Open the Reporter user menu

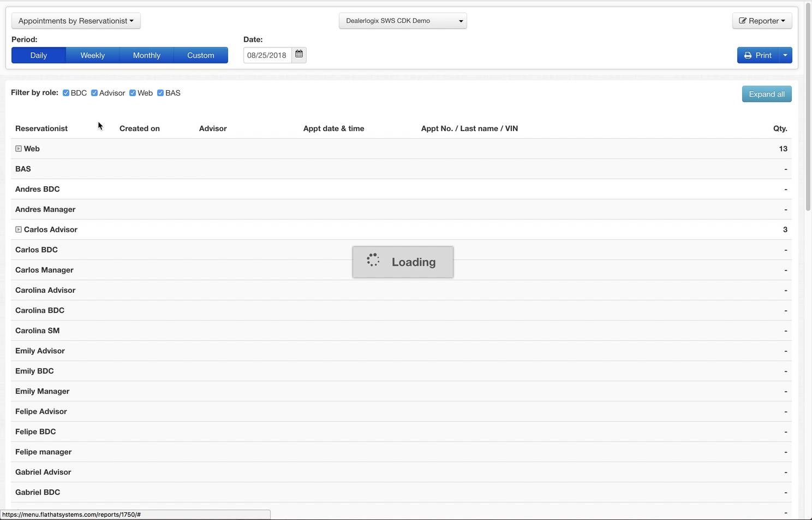tap(762, 21)
